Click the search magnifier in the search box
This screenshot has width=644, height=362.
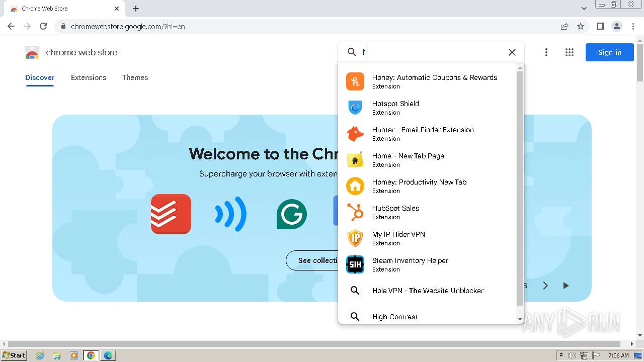(x=352, y=52)
